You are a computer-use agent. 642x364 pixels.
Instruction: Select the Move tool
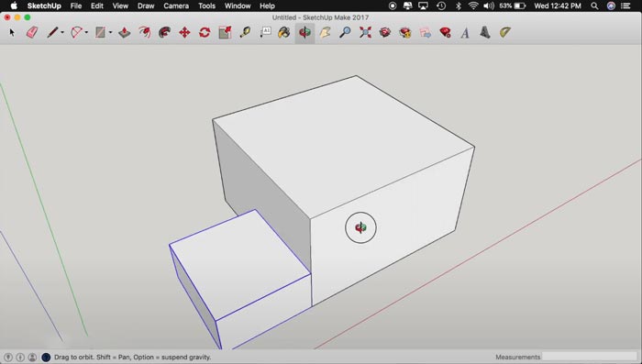[184, 32]
